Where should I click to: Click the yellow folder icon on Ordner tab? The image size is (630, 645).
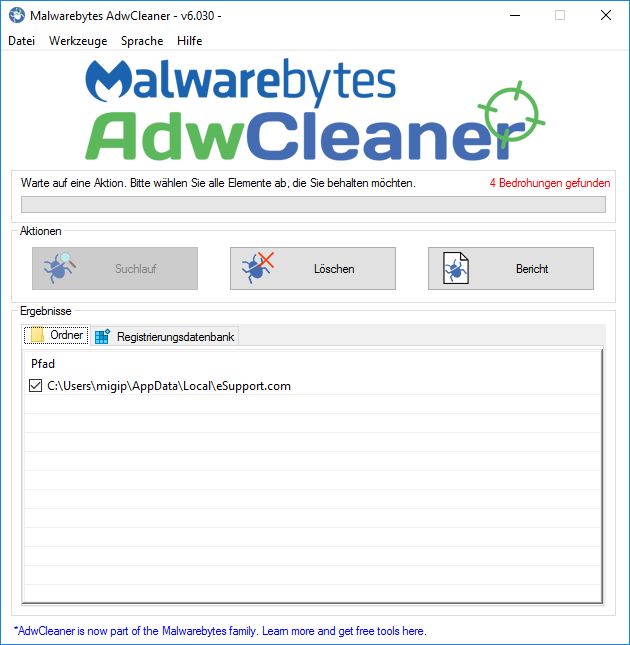coord(37,335)
